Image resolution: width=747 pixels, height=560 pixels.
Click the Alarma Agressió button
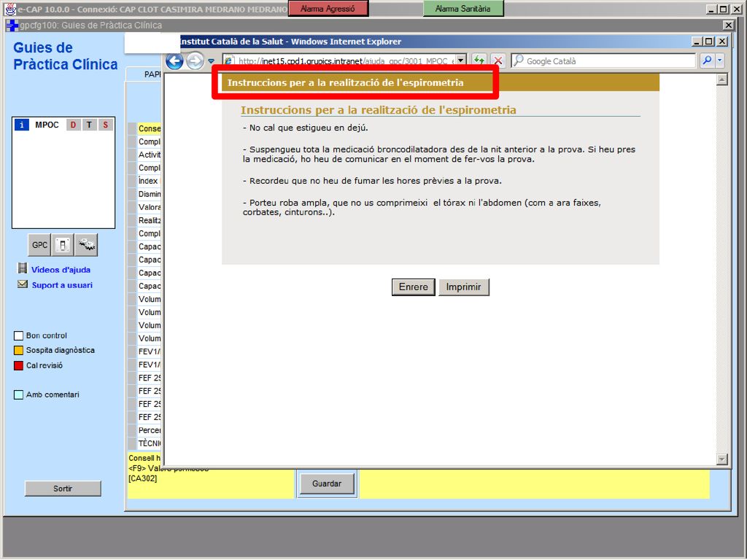(x=328, y=9)
